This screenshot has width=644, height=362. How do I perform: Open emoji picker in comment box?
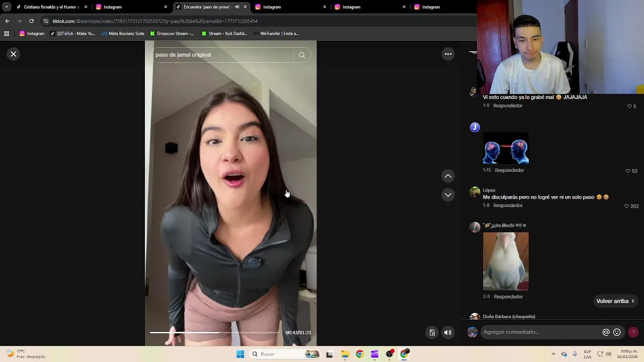(617, 332)
